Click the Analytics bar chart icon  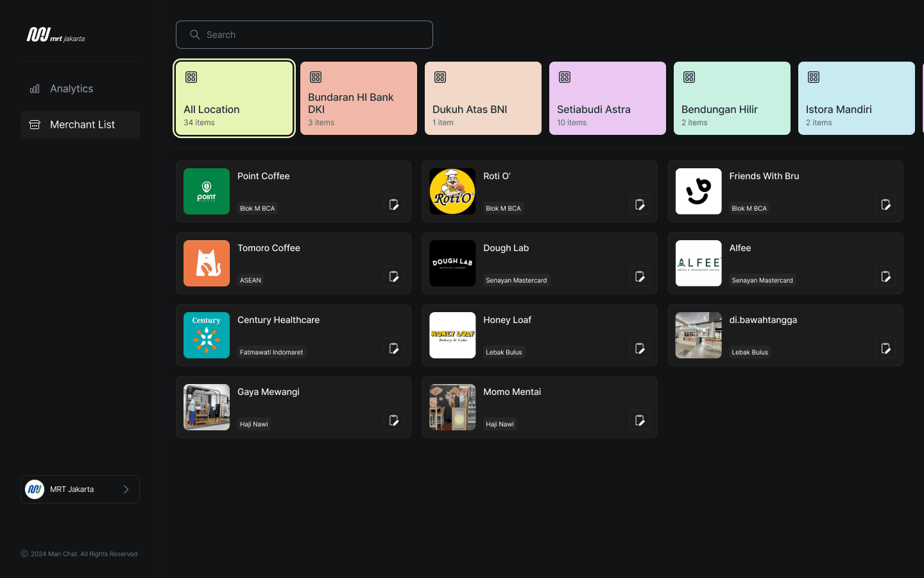coord(35,89)
